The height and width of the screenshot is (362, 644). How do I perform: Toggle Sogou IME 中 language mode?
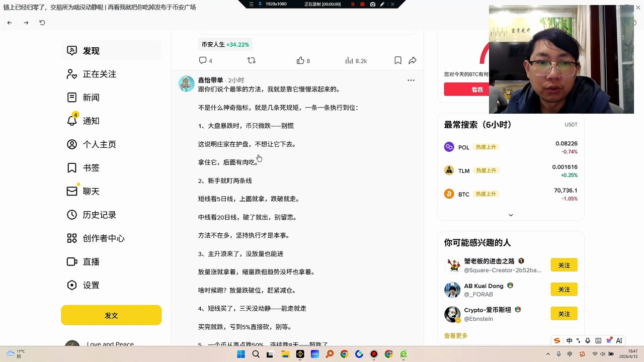pos(569,340)
